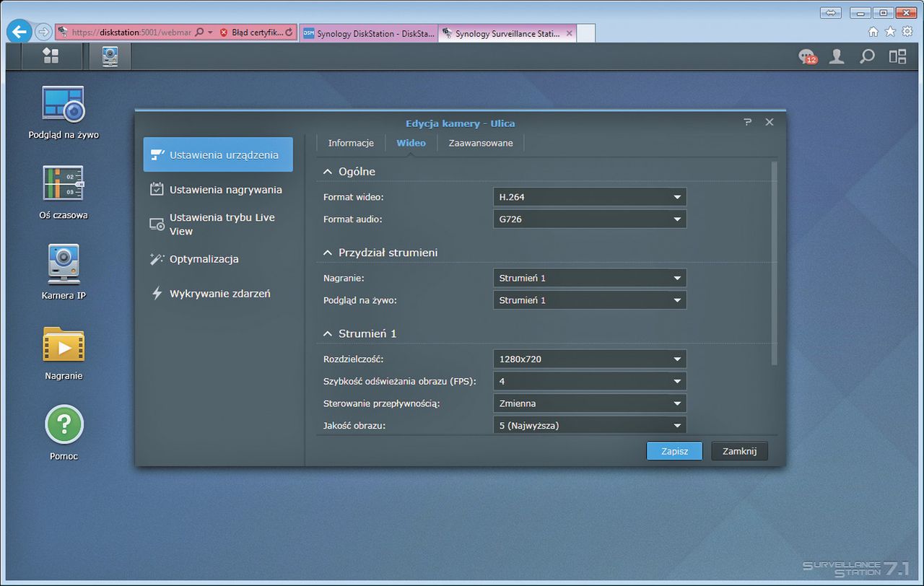
Task: Select the Wideo tab
Action: (x=411, y=143)
